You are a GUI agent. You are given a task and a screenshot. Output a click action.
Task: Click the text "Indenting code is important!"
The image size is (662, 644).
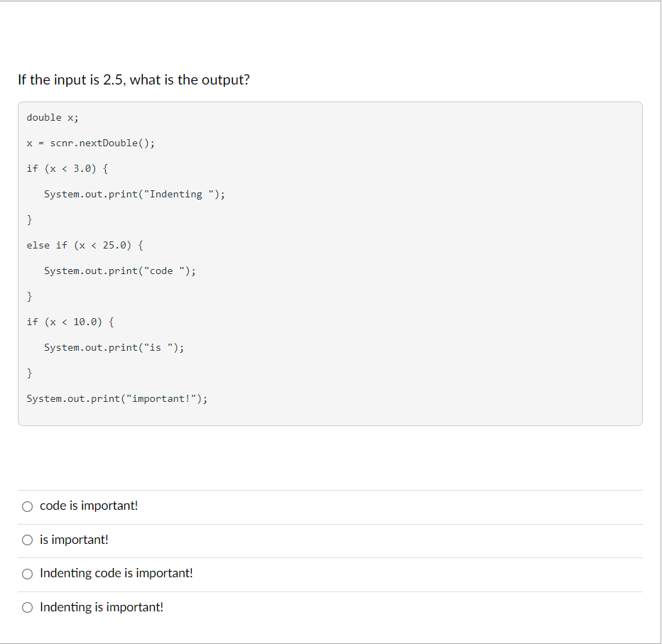pyautogui.click(x=116, y=573)
